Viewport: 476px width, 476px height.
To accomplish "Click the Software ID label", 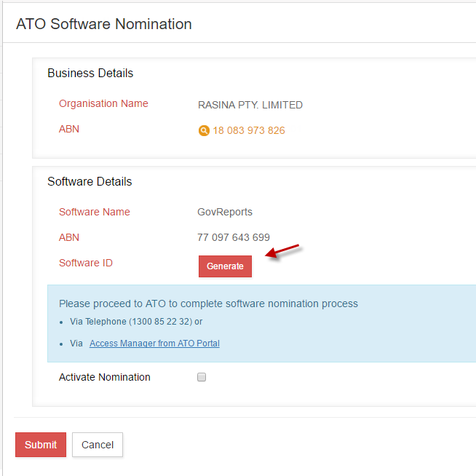I will click(x=86, y=263).
